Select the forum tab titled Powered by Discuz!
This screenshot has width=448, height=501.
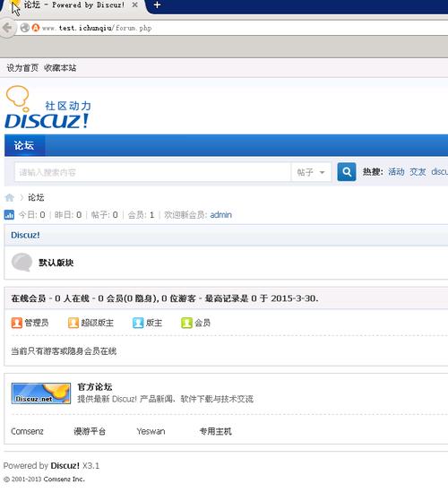click(74, 5)
